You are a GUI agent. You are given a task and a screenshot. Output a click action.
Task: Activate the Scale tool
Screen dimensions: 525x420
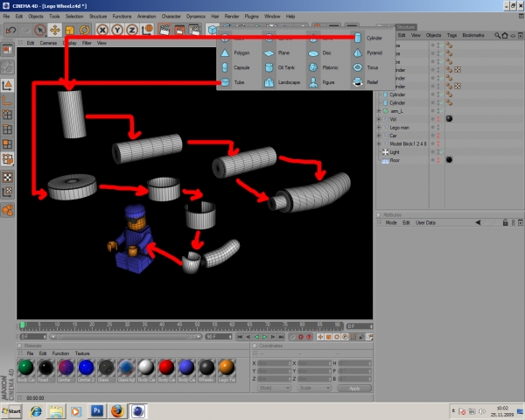(70, 30)
